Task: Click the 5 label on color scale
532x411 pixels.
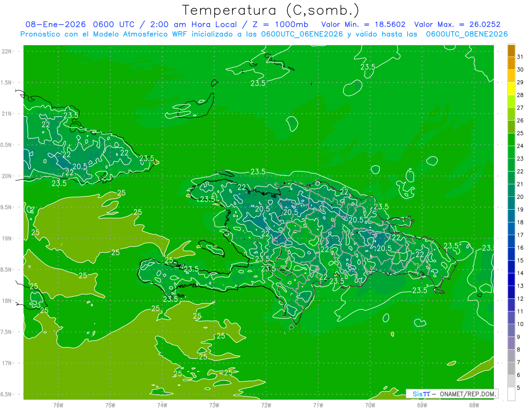Action: click(519, 388)
